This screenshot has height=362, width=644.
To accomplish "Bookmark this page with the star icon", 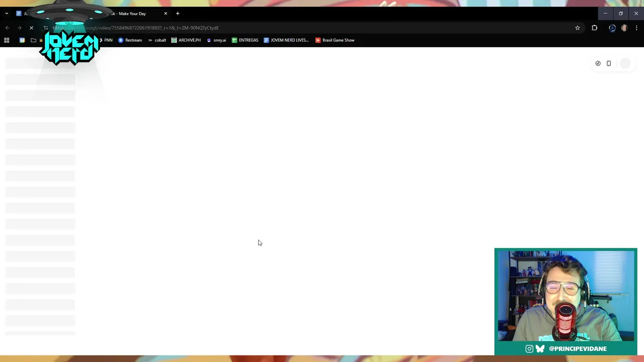I will [578, 28].
